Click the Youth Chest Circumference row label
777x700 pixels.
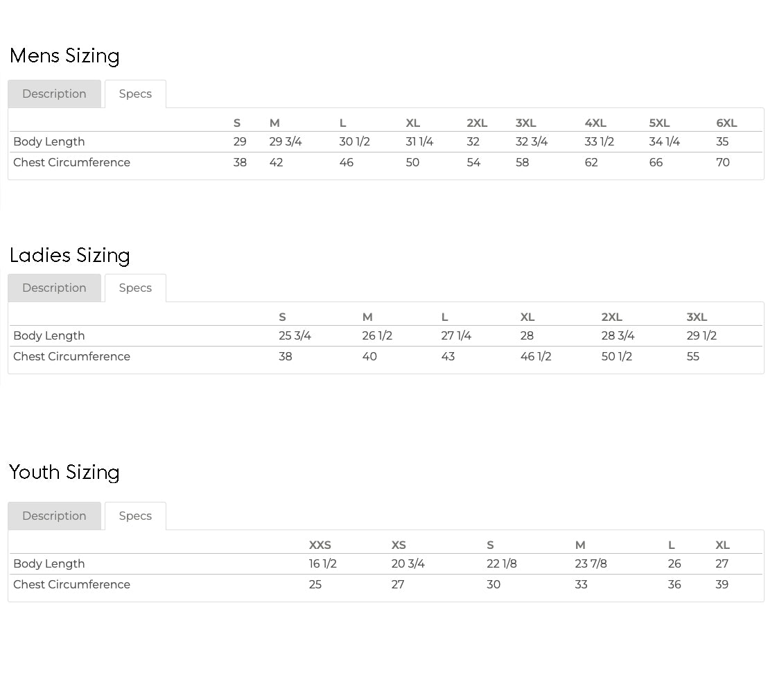pos(72,584)
